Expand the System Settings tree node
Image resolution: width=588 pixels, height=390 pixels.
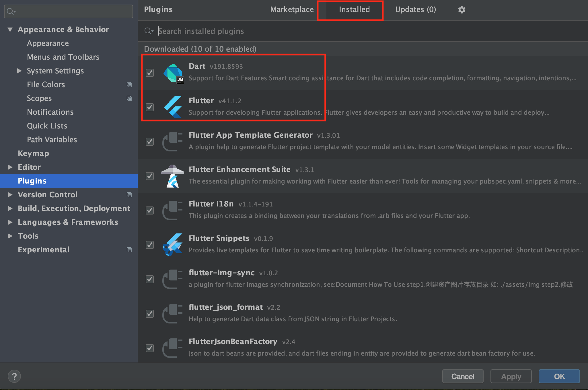[19, 71]
